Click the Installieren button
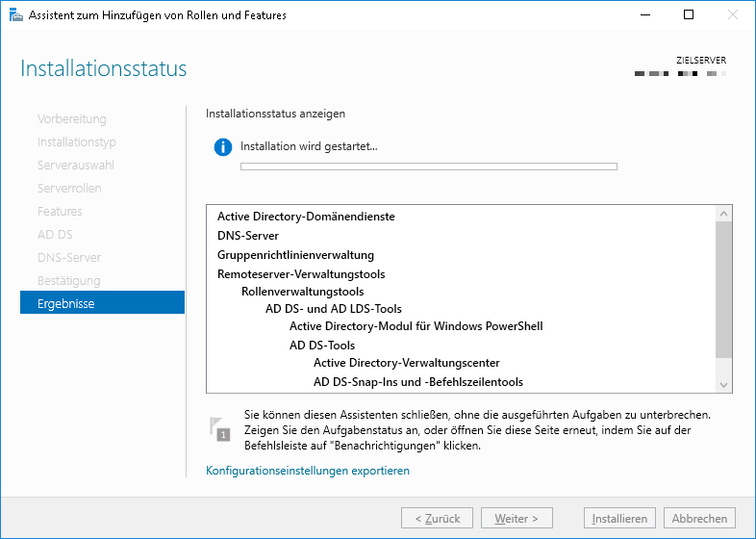Image resolution: width=756 pixels, height=539 pixels. [x=619, y=518]
